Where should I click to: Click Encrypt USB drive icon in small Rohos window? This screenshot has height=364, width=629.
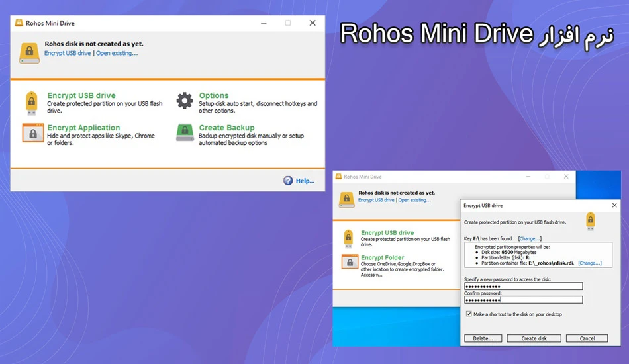(348, 238)
